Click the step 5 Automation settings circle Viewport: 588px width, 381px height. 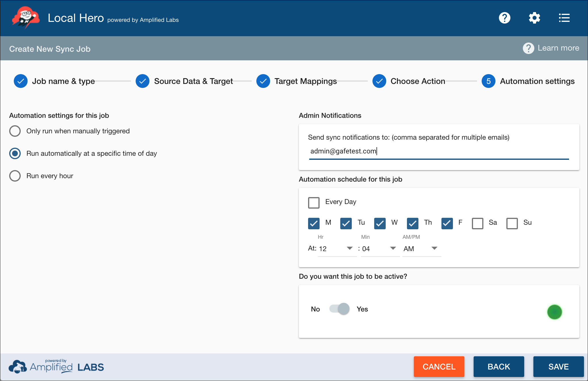(x=488, y=81)
